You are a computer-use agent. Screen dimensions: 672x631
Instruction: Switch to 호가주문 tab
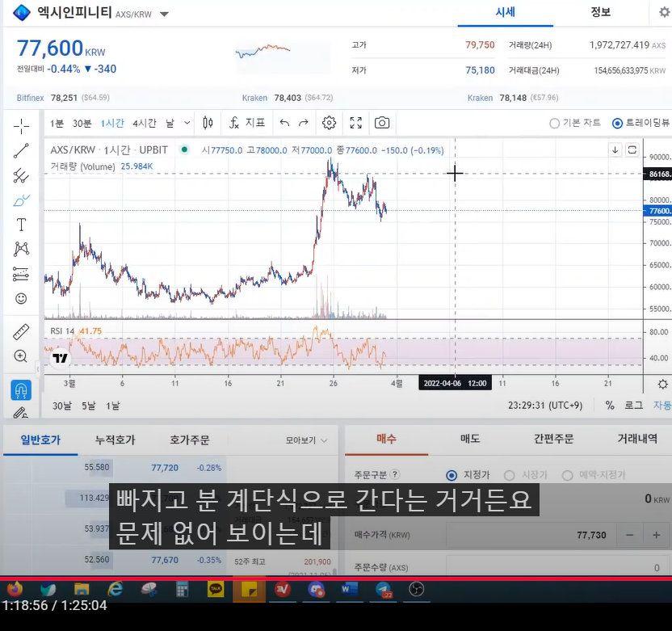pos(190,440)
